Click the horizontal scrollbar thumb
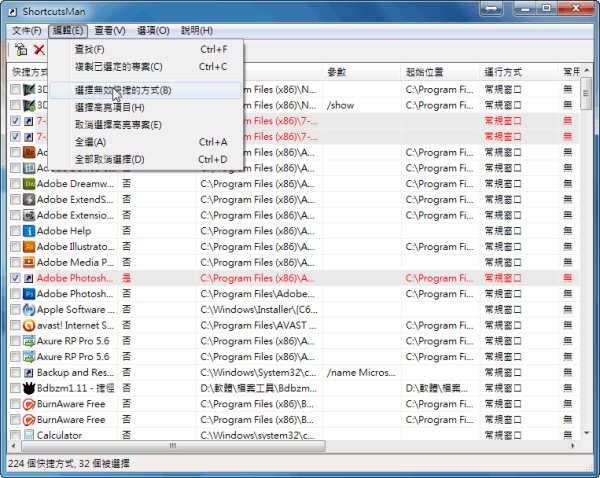Viewport: 600px width, 478px height. click(x=173, y=446)
